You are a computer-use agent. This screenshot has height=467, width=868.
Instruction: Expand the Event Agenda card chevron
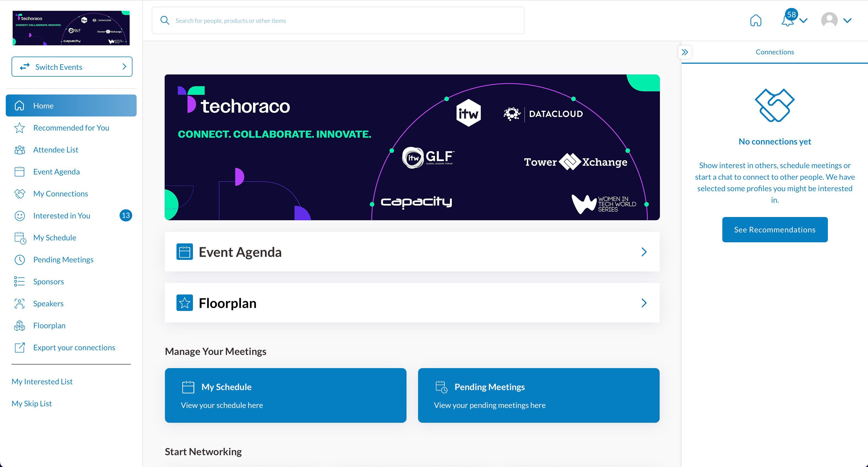[644, 252]
